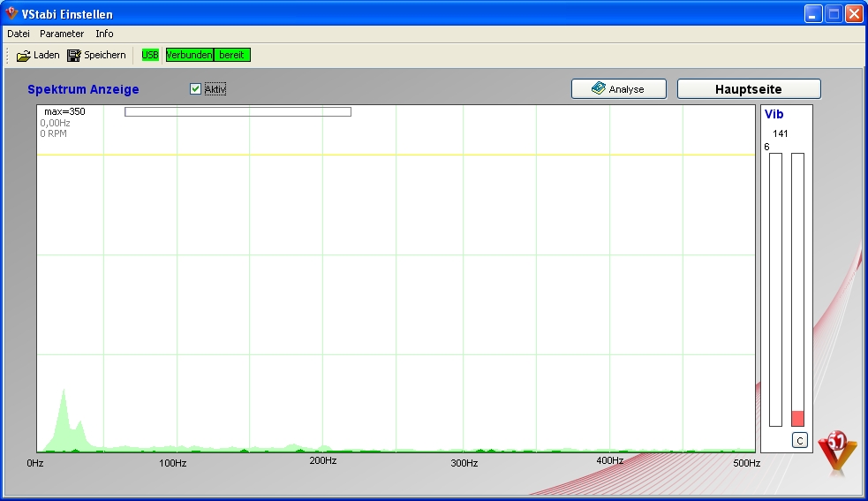Click the Laden folder icon

click(23, 56)
